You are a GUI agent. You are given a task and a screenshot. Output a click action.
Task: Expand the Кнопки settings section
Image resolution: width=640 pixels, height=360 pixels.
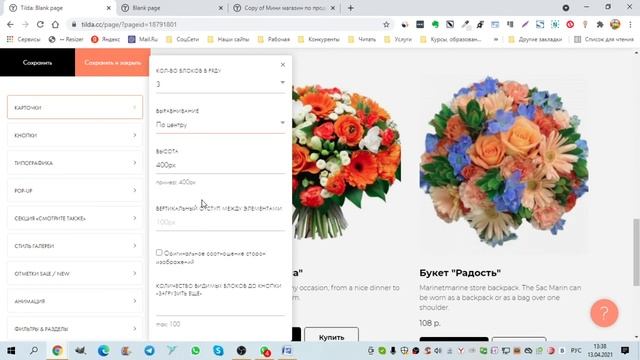(x=75, y=135)
